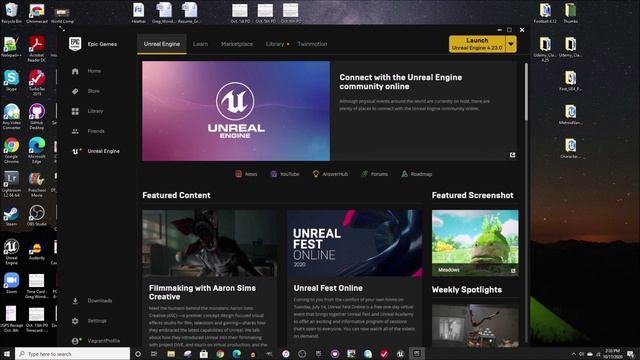The image size is (640, 360).
Task: Open the Marketplace tab
Action: coord(237,44)
